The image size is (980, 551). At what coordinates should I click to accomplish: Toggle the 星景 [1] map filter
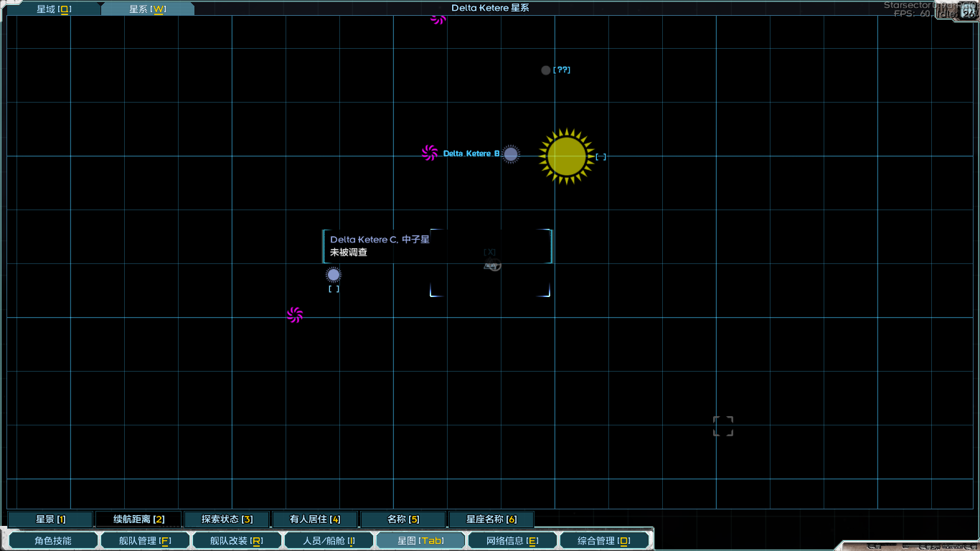(x=51, y=519)
